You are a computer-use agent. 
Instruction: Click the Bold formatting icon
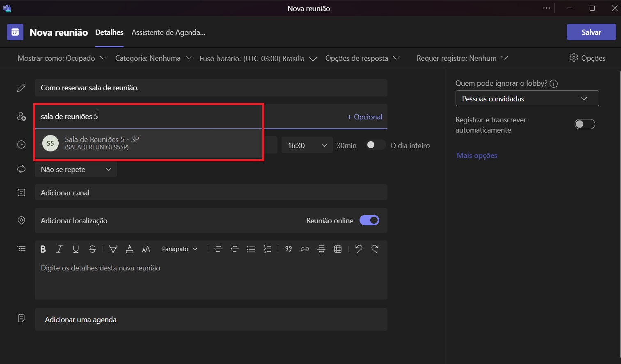click(43, 249)
